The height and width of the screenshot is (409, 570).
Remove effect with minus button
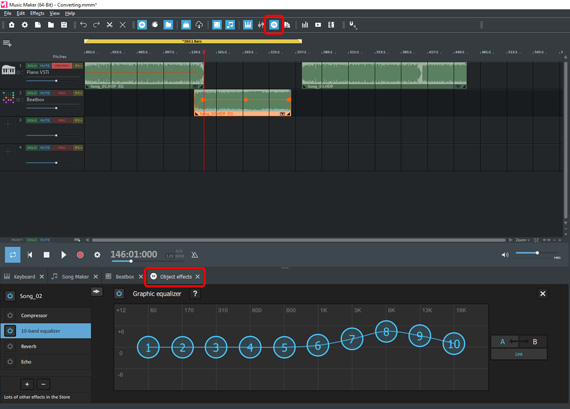tap(43, 384)
